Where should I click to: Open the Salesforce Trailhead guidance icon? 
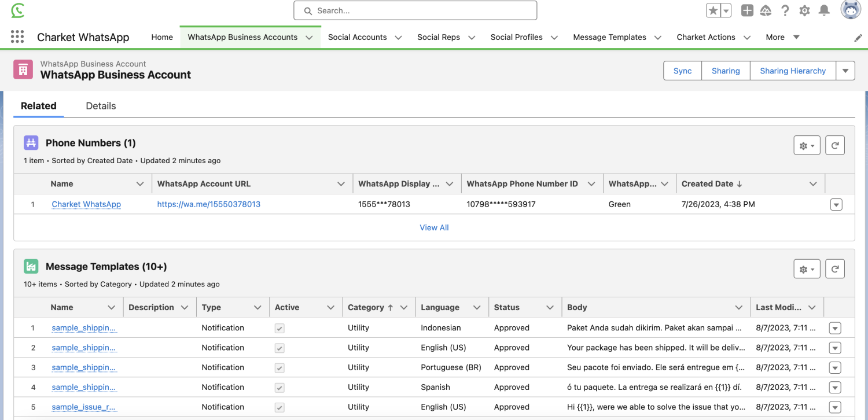pyautogui.click(x=766, y=10)
